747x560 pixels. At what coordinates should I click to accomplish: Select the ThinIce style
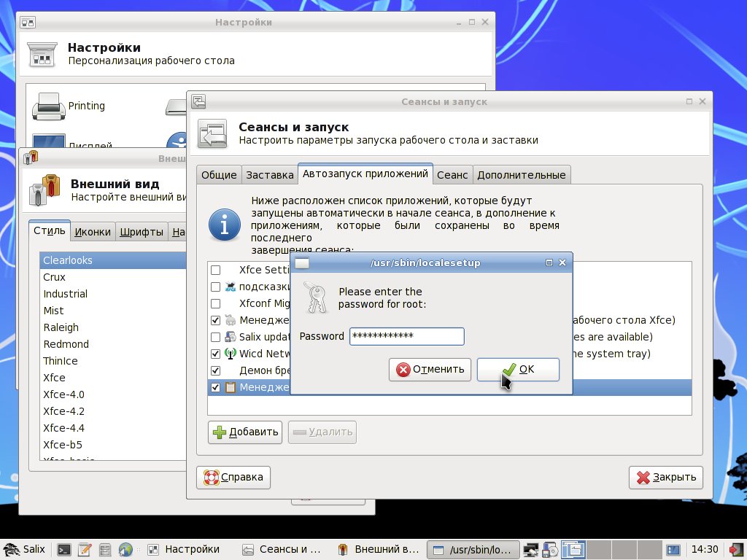point(113,361)
